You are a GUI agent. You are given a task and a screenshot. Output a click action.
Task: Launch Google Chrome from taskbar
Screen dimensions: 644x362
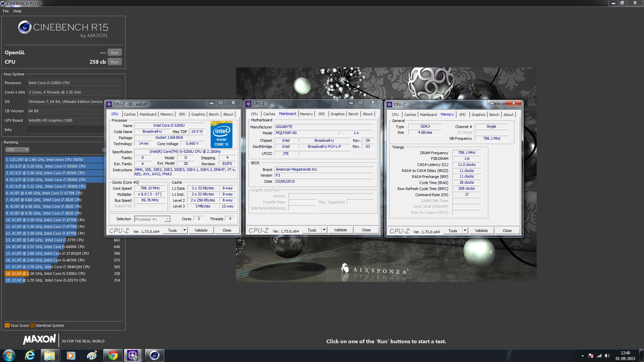(x=113, y=355)
